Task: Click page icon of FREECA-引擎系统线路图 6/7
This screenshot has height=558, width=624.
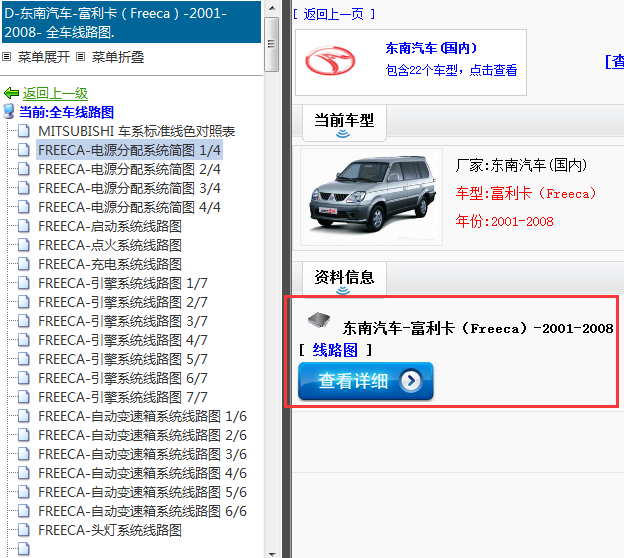Action: [24, 378]
